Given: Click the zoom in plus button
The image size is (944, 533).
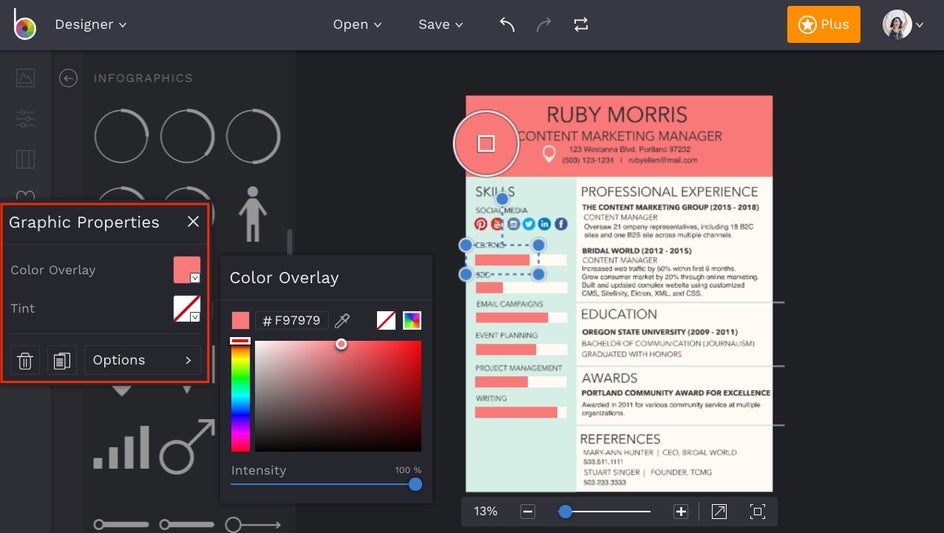Looking at the screenshot, I should pos(680,511).
